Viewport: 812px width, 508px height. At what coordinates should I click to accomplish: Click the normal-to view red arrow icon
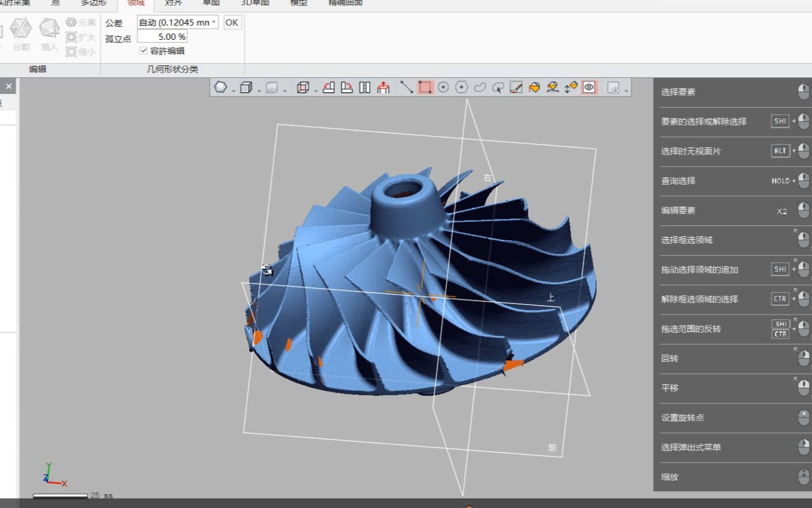click(383, 87)
